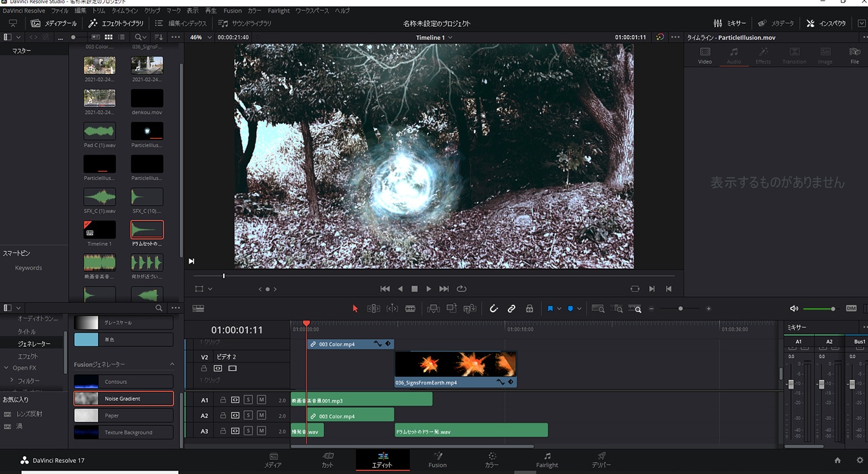Lock the V2 video track
The image size is (868, 474).
tap(204, 369)
